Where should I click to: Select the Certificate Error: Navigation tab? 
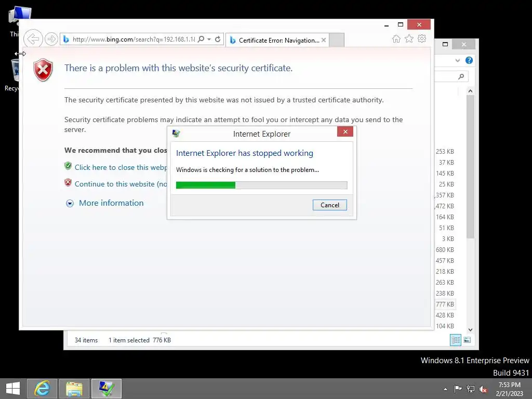point(277,40)
